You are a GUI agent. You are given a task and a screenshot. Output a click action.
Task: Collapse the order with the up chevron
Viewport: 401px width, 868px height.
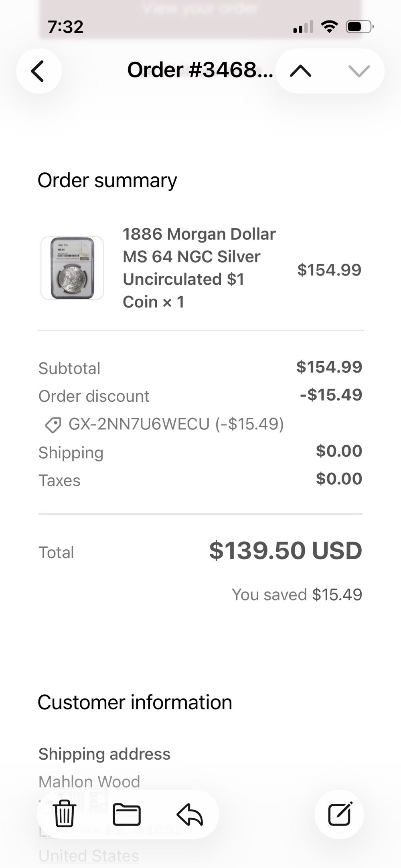pyautogui.click(x=302, y=71)
